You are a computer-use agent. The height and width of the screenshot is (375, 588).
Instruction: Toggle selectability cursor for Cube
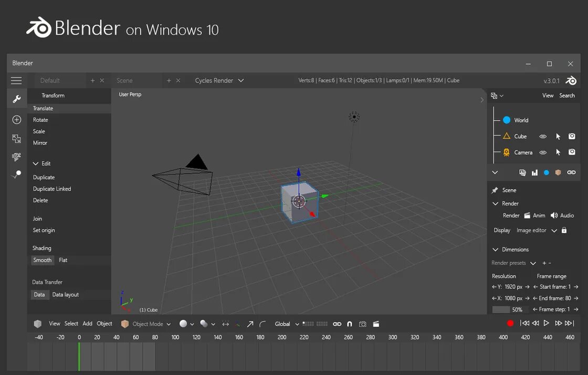558,136
